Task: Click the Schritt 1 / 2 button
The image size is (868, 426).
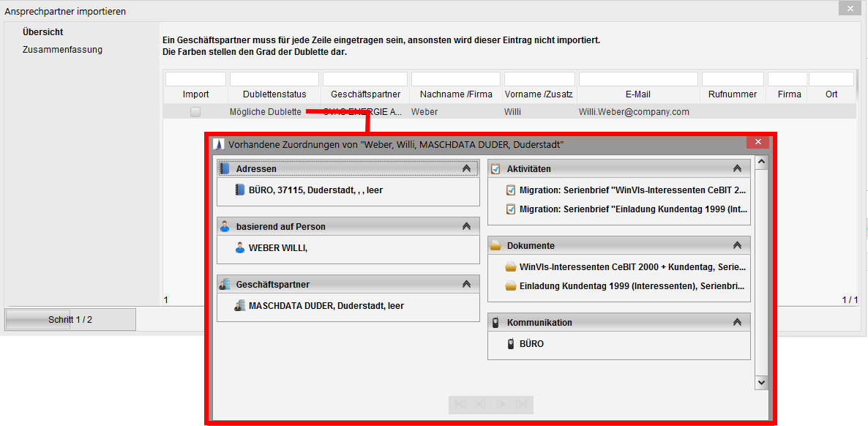Action: (70, 320)
